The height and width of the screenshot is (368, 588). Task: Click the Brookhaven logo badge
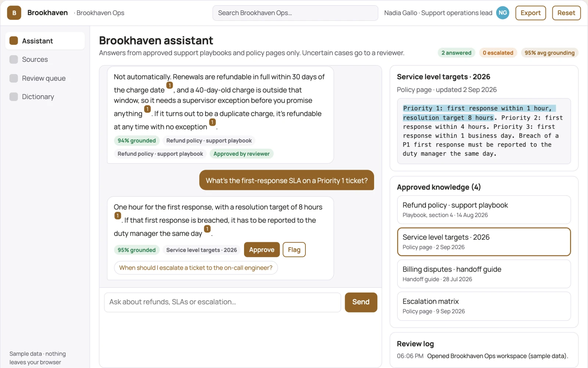click(14, 13)
